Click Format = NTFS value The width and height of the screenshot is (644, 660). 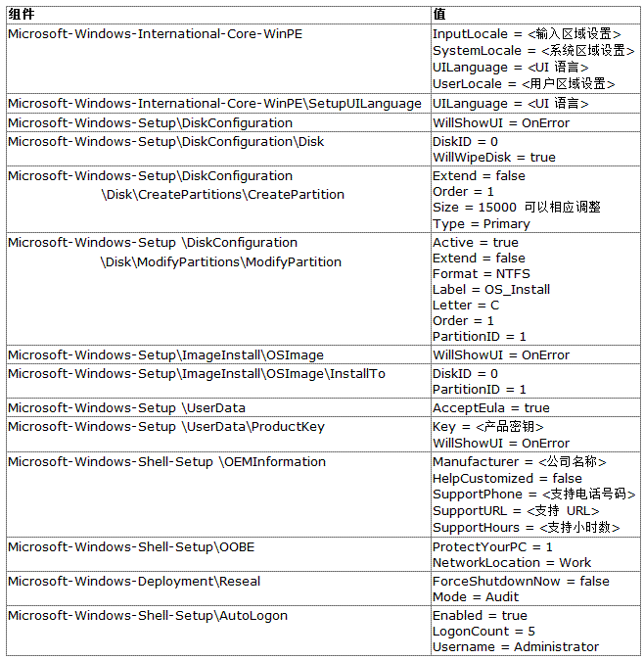click(x=482, y=273)
